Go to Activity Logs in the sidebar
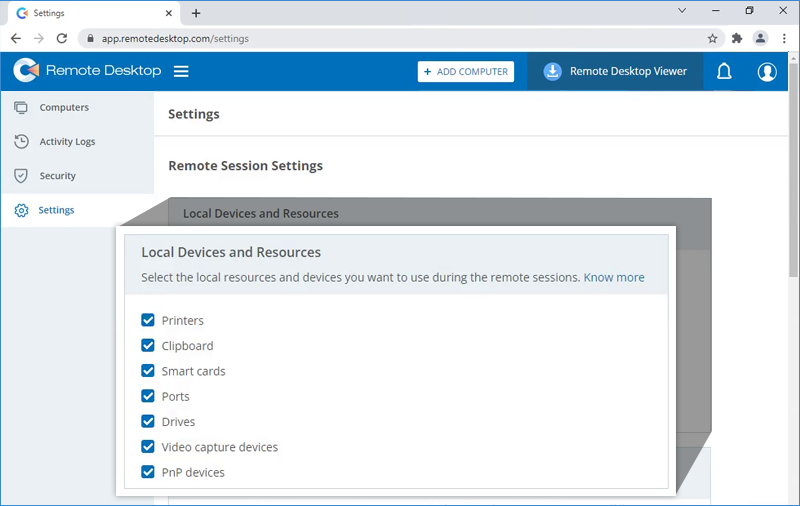The width and height of the screenshot is (800, 506). click(x=67, y=141)
